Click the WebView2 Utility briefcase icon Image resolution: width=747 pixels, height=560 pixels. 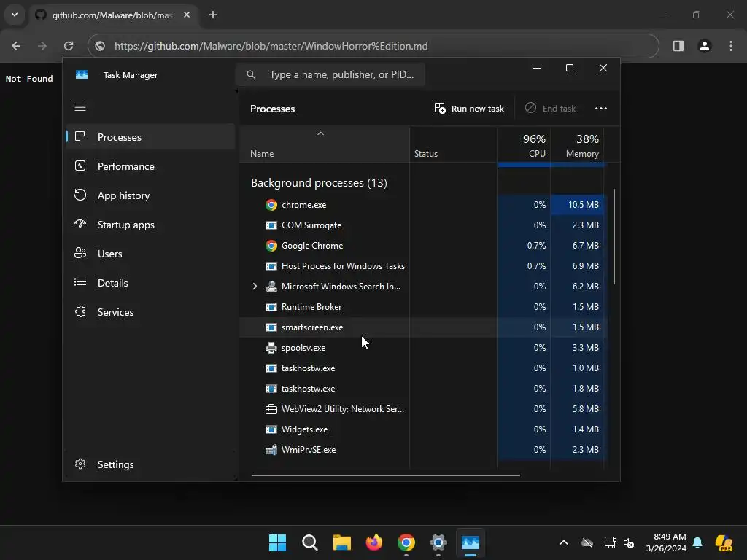[271, 409]
